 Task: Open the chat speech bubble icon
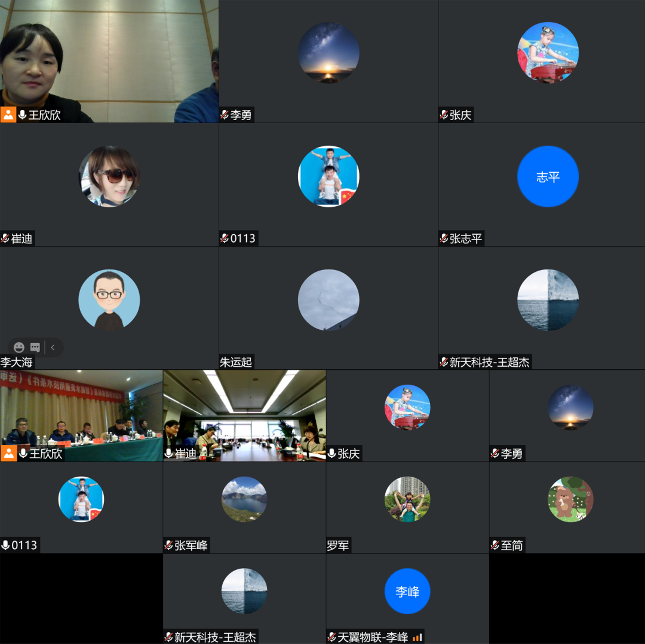pyautogui.click(x=35, y=348)
